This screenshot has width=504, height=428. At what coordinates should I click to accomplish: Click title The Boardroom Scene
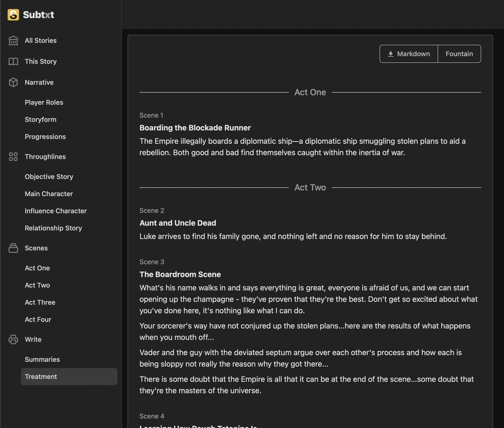(x=180, y=274)
